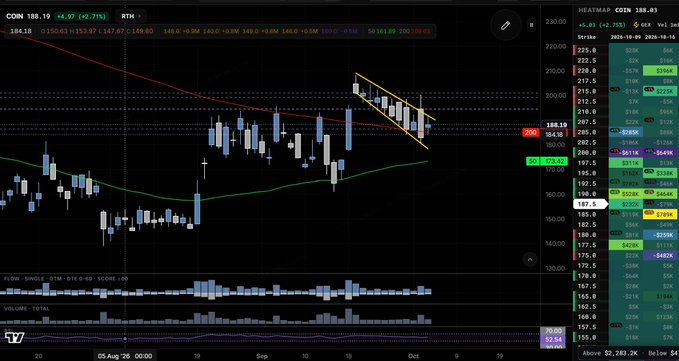Click the -$611K cell at strike 200.0
The image size is (679, 361).
(626, 153)
